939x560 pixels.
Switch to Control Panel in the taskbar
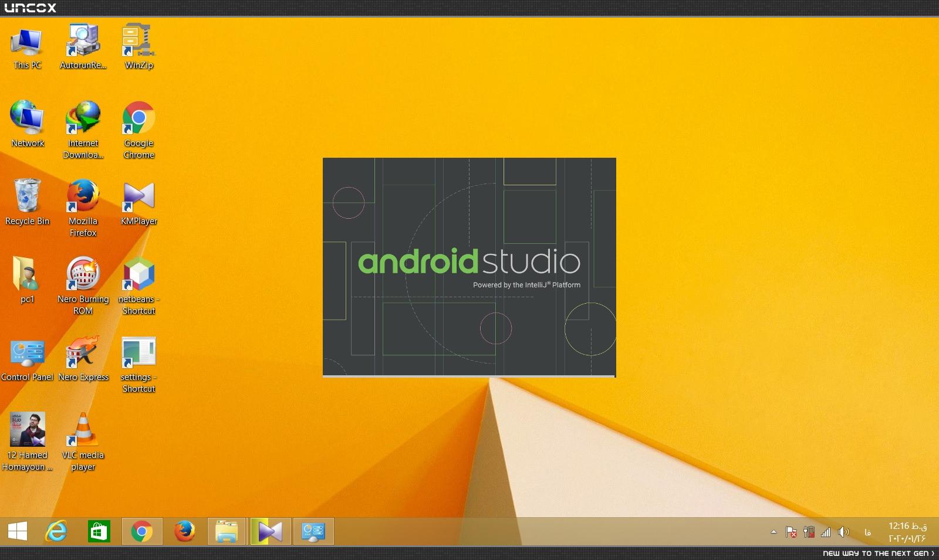click(x=313, y=532)
